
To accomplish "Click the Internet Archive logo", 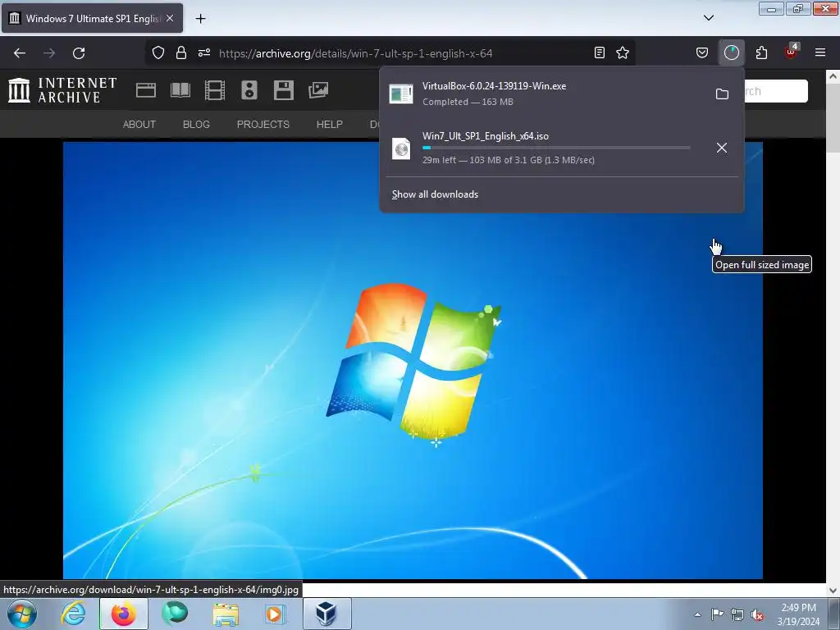I will [62, 90].
